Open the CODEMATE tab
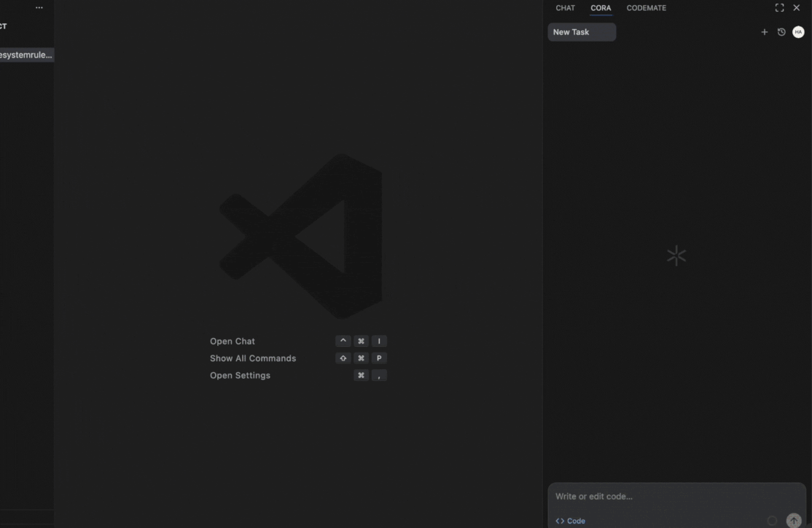Screen dimensions: 812x528 [x=647, y=8]
